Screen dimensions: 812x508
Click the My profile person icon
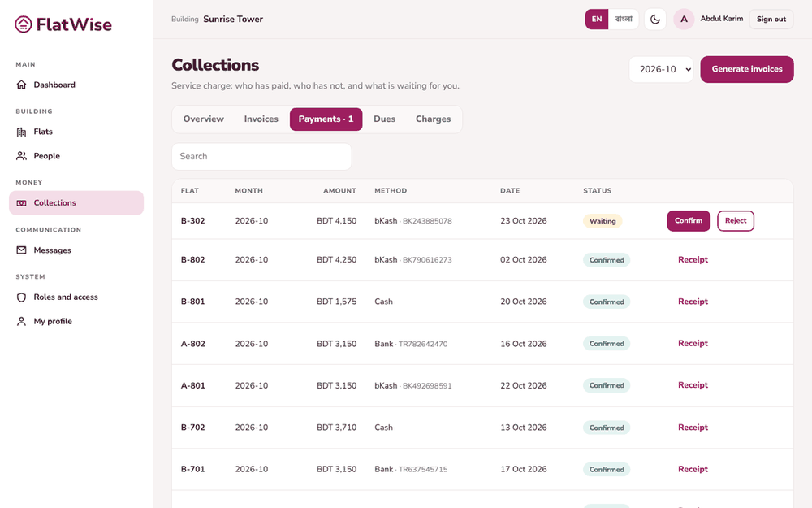pyautogui.click(x=21, y=321)
